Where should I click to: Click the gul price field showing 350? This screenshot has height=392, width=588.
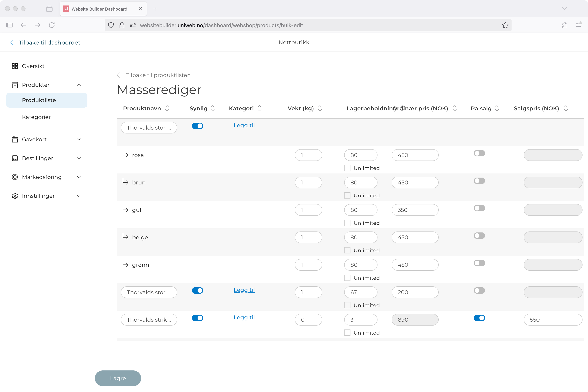[415, 210]
